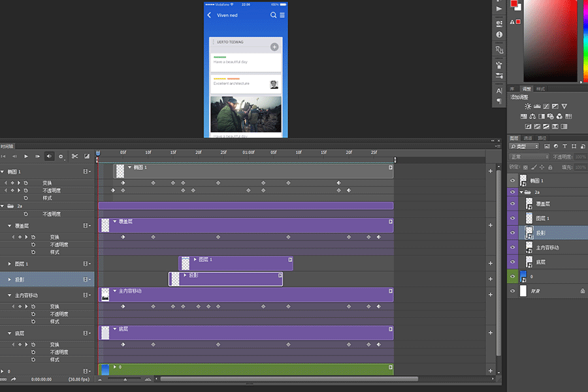Expand the 图层 1 timeline track

9,264
